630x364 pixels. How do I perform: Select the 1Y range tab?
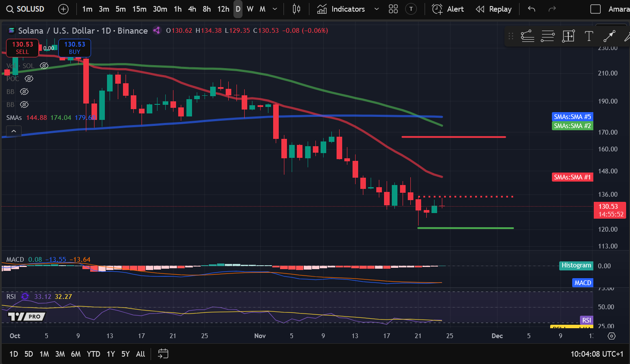pyautogui.click(x=110, y=354)
